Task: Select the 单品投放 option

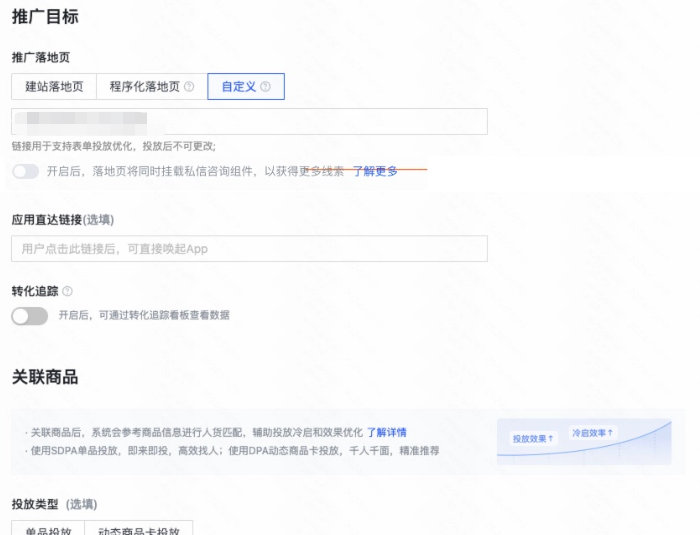Action: [48, 529]
